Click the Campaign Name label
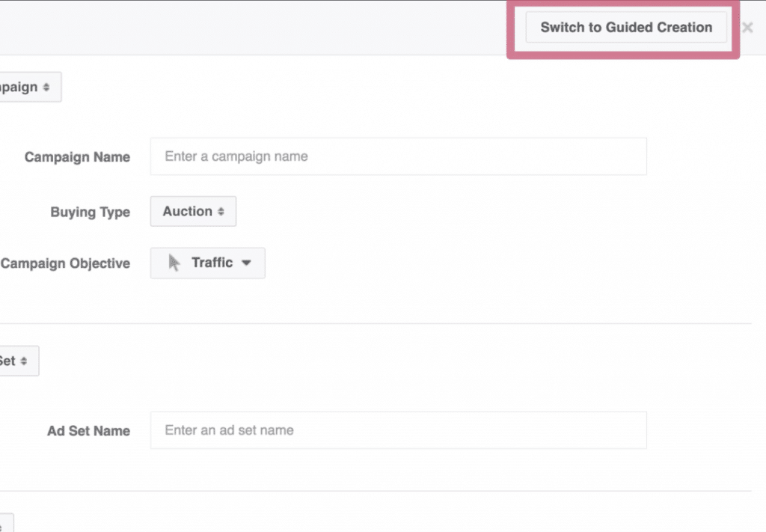 pyautogui.click(x=77, y=157)
